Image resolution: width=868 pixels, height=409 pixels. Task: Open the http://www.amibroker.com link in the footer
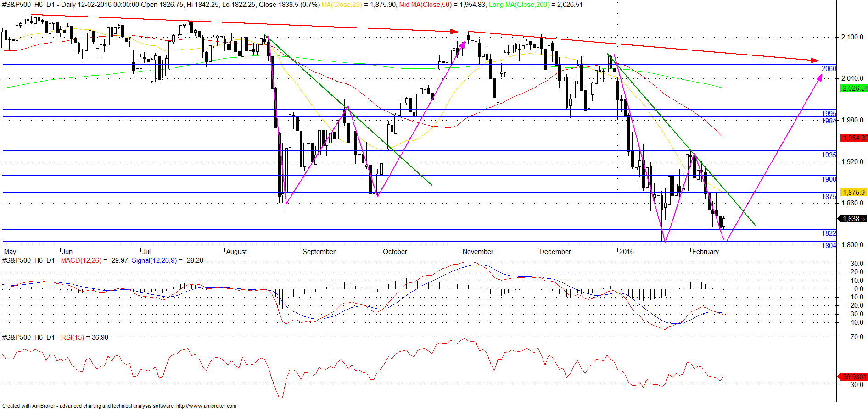pos(206,406)
